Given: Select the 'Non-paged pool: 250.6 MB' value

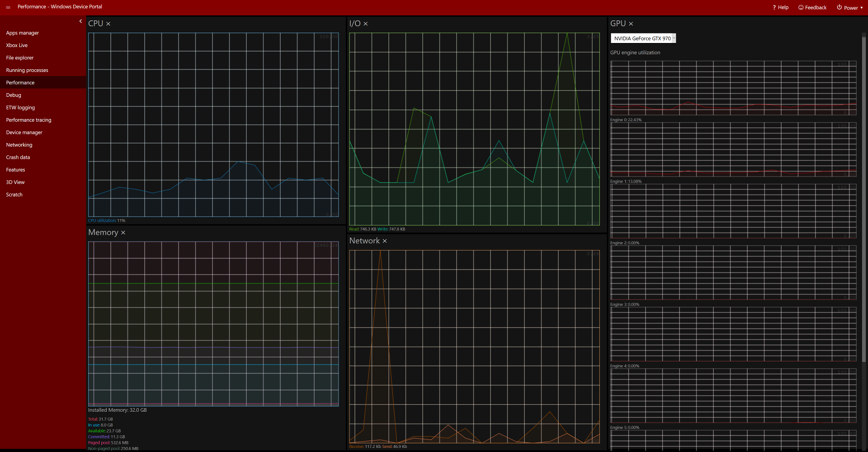Looking at the screenshot, I should pyautogui.click(x=113, y=449).
